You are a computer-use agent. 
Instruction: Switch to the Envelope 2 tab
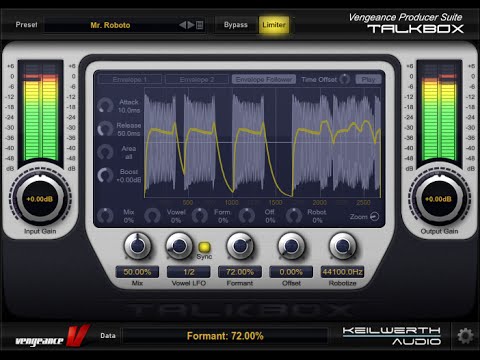click(x=197, y=79)
